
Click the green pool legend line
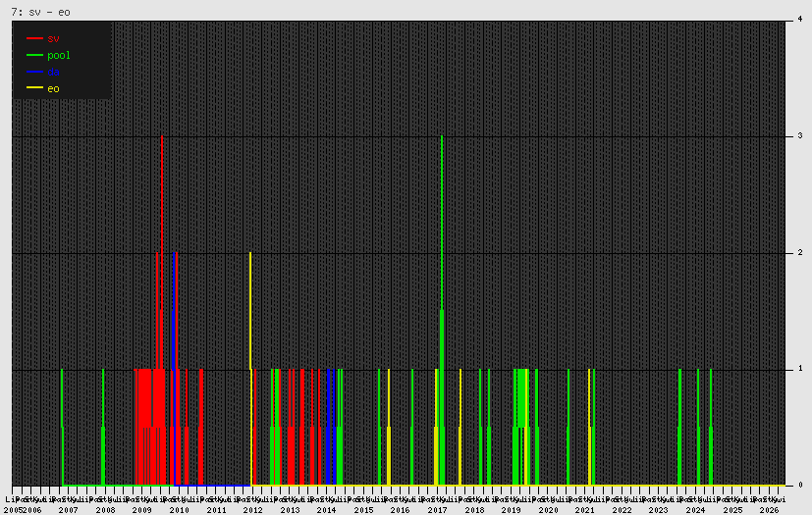click(x=34, y=55)
